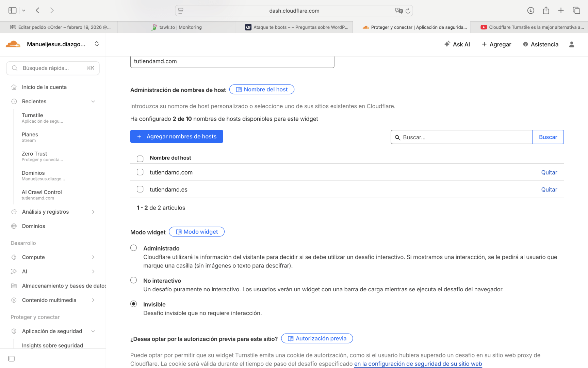Remove tutiendamd.es via Quitar link
588x368 pixels.
(x=549, y=189)
